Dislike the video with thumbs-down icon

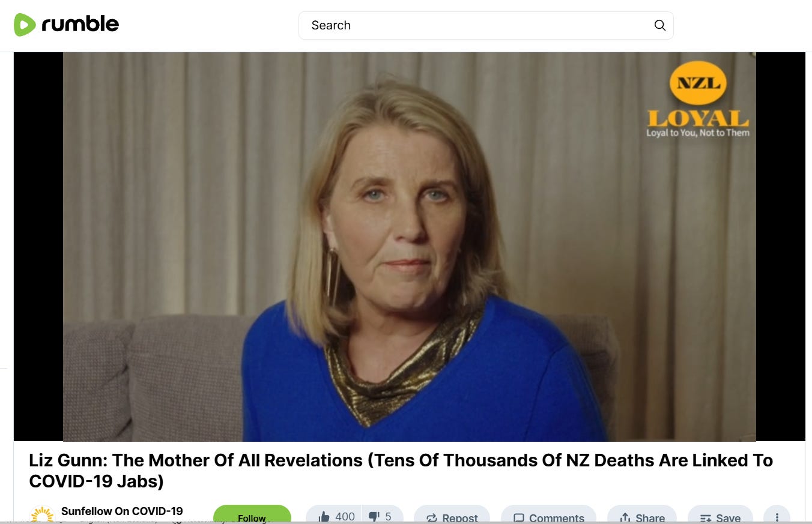pos(374,517)
